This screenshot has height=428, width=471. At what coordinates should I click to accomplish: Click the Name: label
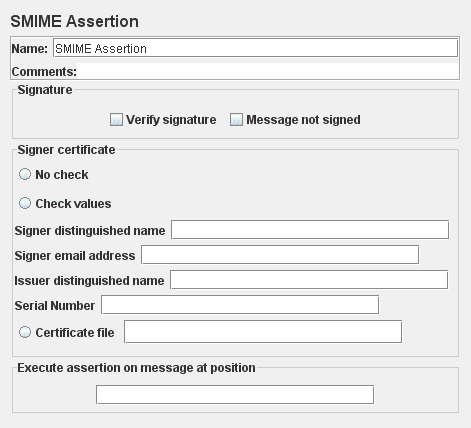point(30,49)
